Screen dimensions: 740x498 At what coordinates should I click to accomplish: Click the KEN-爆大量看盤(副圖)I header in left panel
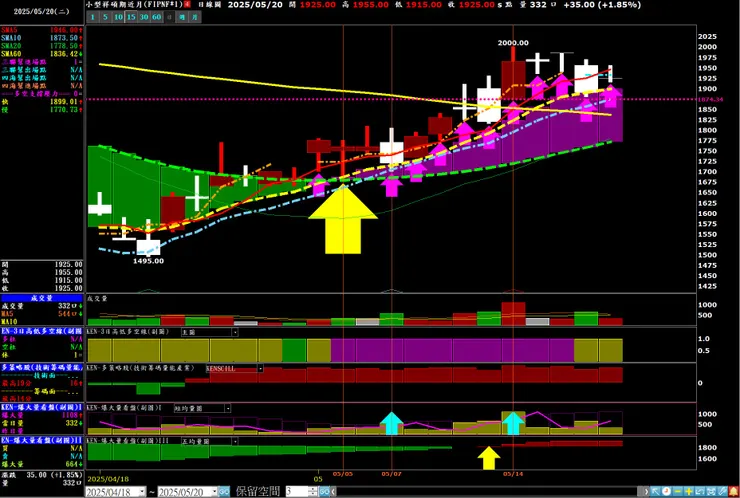click(x=42, y=407)
